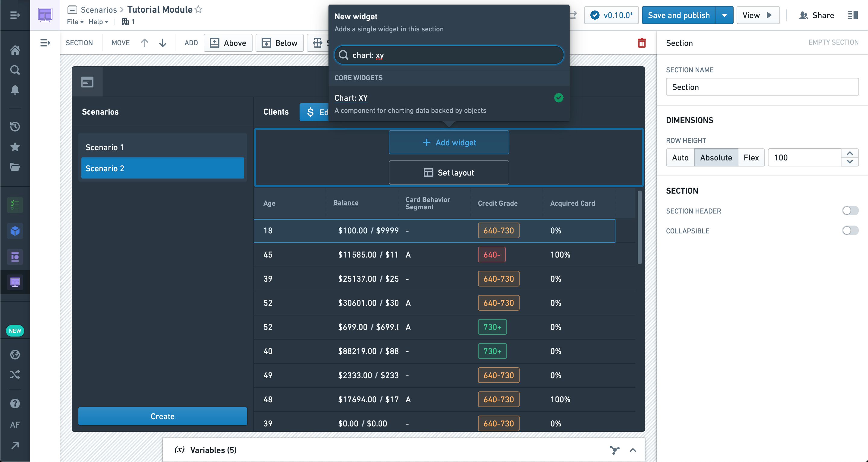
Task: Click the Create scenario button
Action: click(x=162, y=416)
